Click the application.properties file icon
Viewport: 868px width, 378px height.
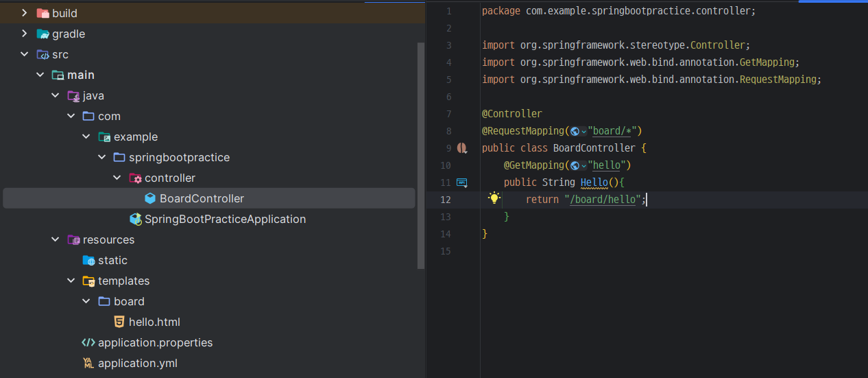pos(88,342)
